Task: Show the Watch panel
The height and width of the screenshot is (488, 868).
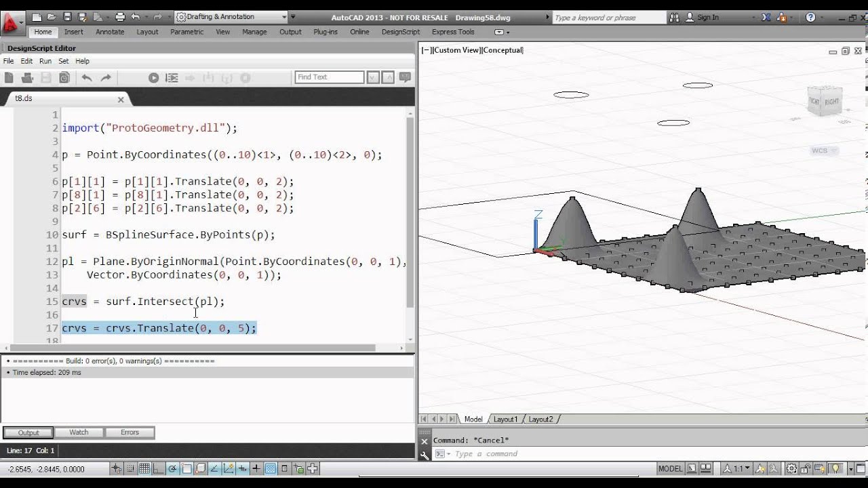Action: 79,432
